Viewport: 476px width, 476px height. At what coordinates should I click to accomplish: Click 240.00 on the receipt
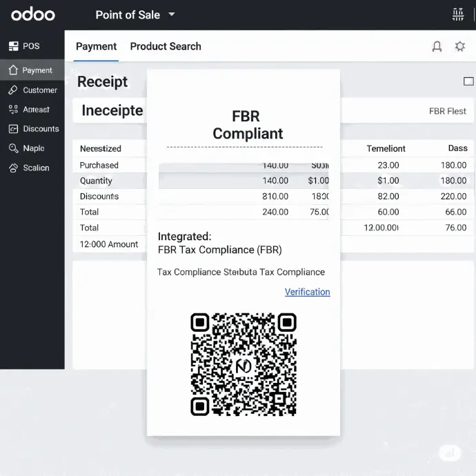(275, 212)
